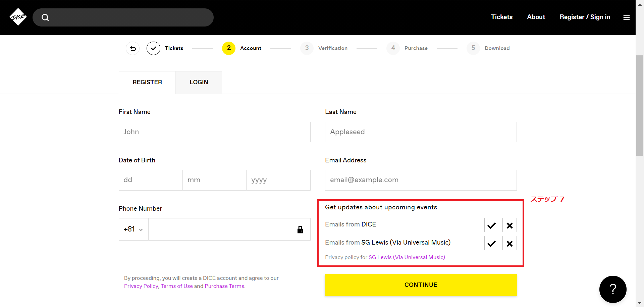
Task: Switch to the LOGIN tab
Action: (199, 82)
